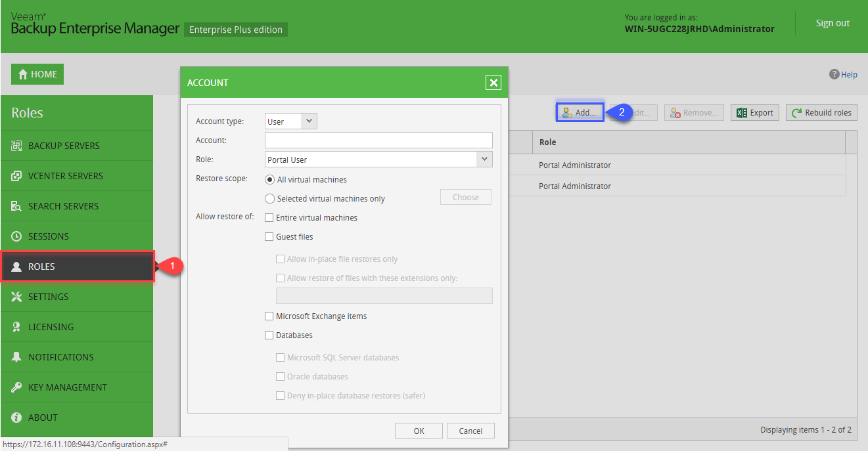Open Backup Servers sidebar section
This screenshot has width=868, height=451.
[64, 146]
